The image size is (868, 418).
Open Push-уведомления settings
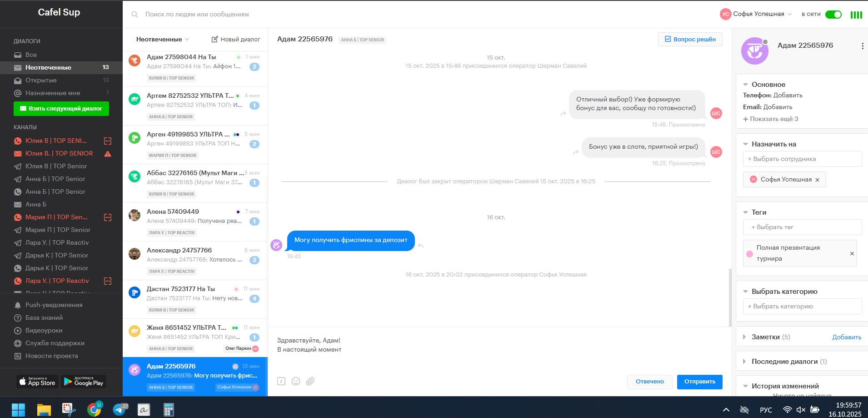[x=54, y=305]
